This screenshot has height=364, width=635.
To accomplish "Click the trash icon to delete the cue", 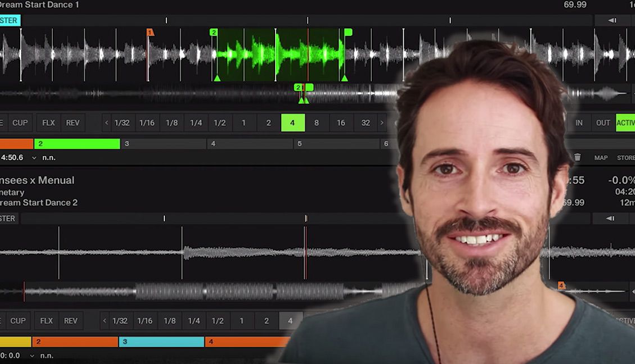I will click(x=577, y=158).
